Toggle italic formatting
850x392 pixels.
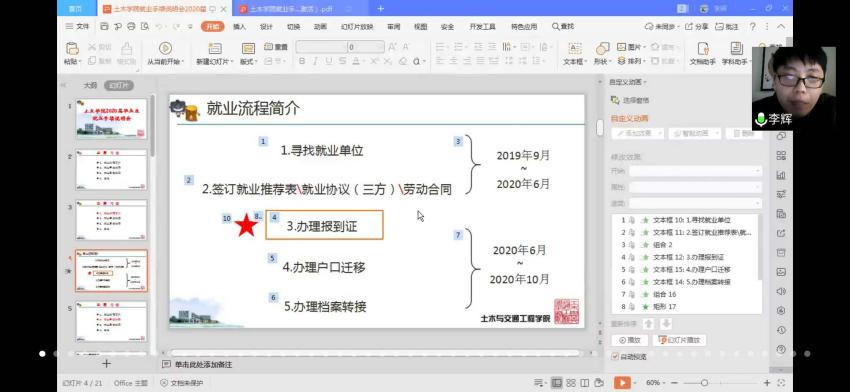click(315, 61)
